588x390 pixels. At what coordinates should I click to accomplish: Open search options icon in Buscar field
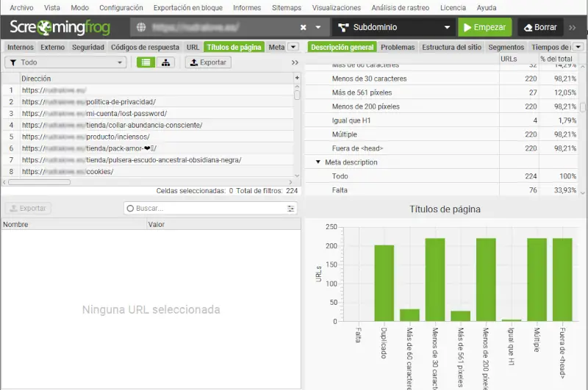290,209
